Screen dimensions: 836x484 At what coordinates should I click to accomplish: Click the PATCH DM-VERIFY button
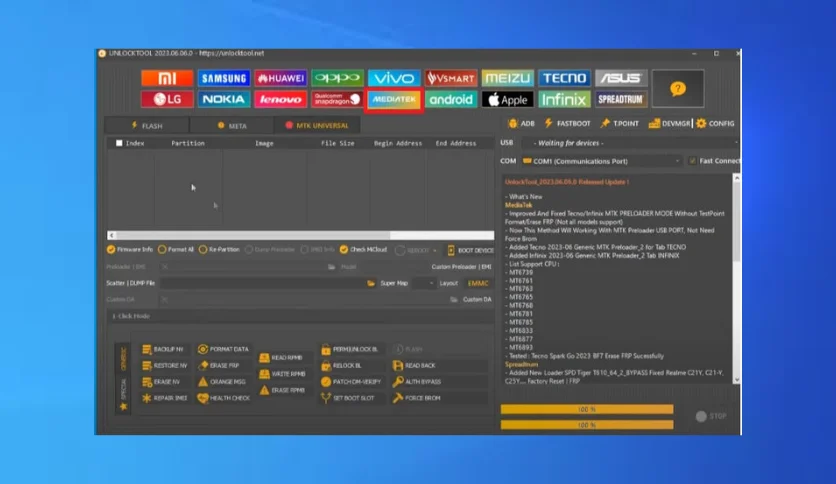351,382
